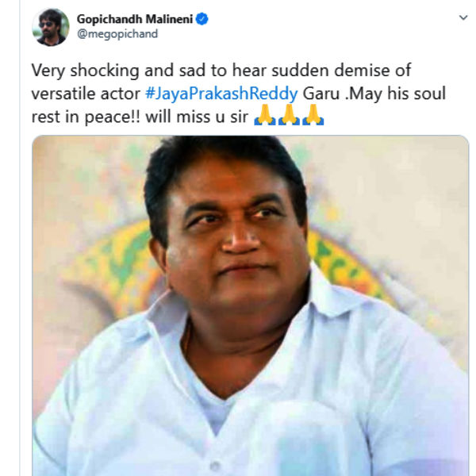
Task: Expand the tweet options chevron
Action: [x=463, y=18]
